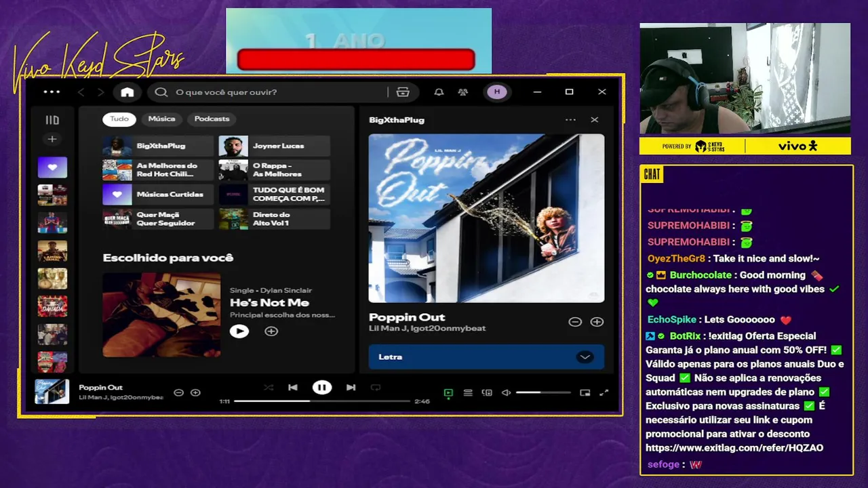This screenshot has width=868, height=488.
Task: Seek on the song progress bar
Action: pos(322,401)
